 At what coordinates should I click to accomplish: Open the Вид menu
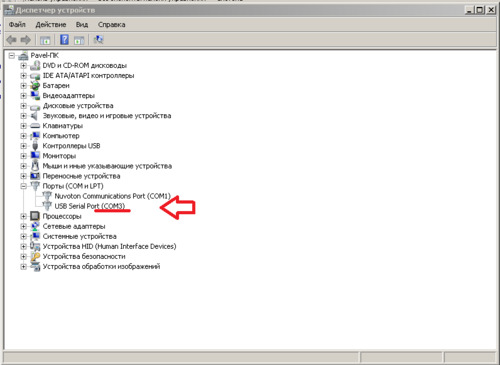(82, 25)
